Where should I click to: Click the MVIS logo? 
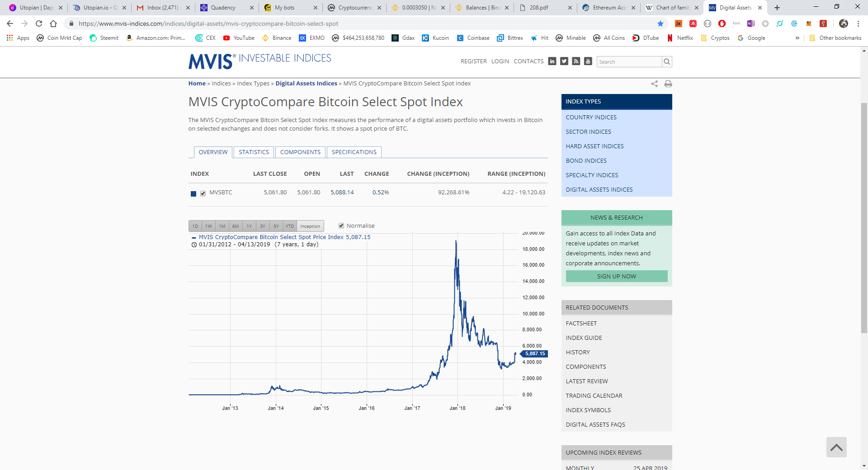[x=260, y=61]
